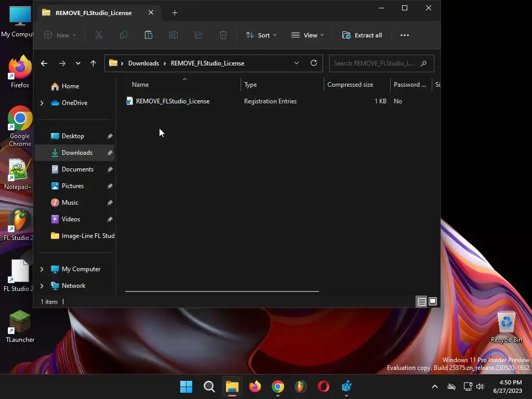Open the View dropdown menu
Image resolution: width=532 pixels, height=399 pixels.
click(308, 35)
